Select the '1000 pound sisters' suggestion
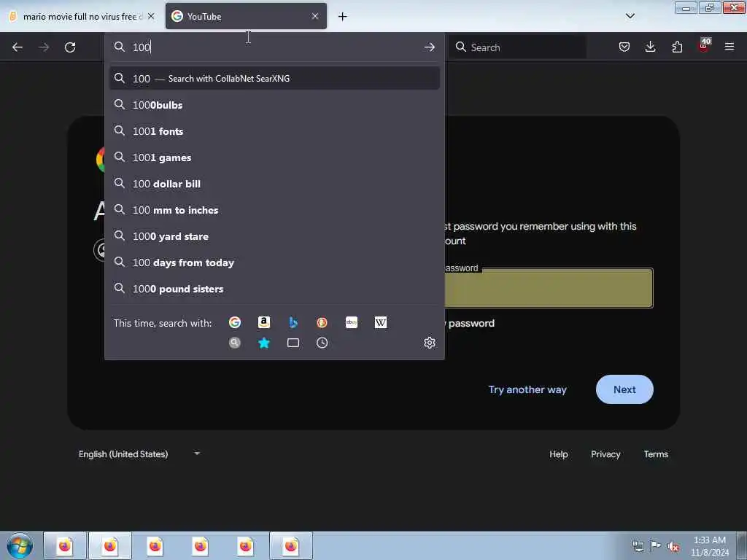The image size is (747, 560). point(274,289)
